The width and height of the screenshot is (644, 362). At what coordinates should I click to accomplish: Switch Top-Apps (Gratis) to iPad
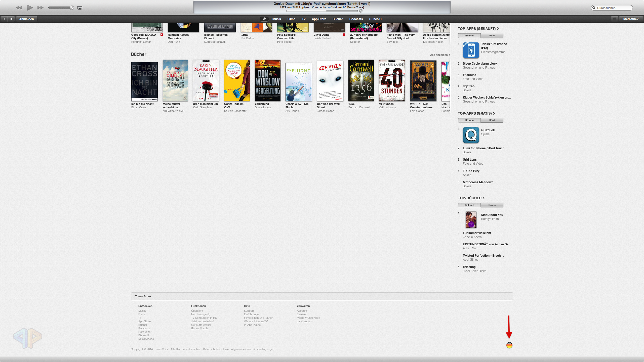[x=492, y=120]
